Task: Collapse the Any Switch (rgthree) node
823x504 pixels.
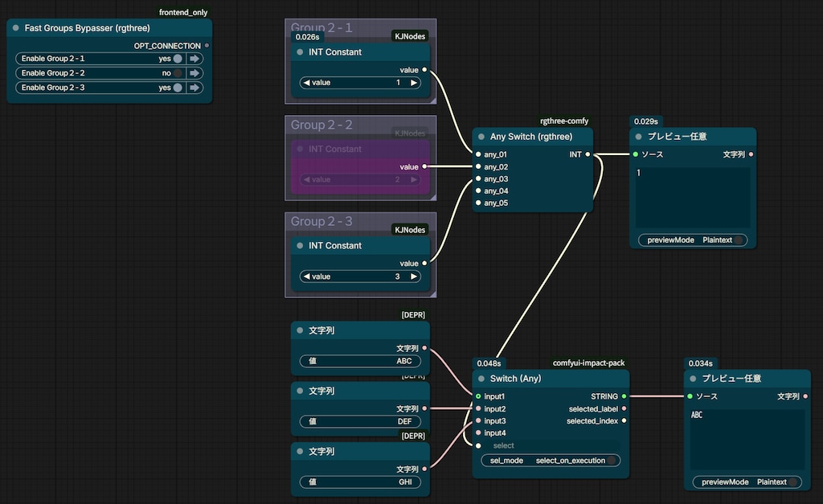Action: pos(481,137)
